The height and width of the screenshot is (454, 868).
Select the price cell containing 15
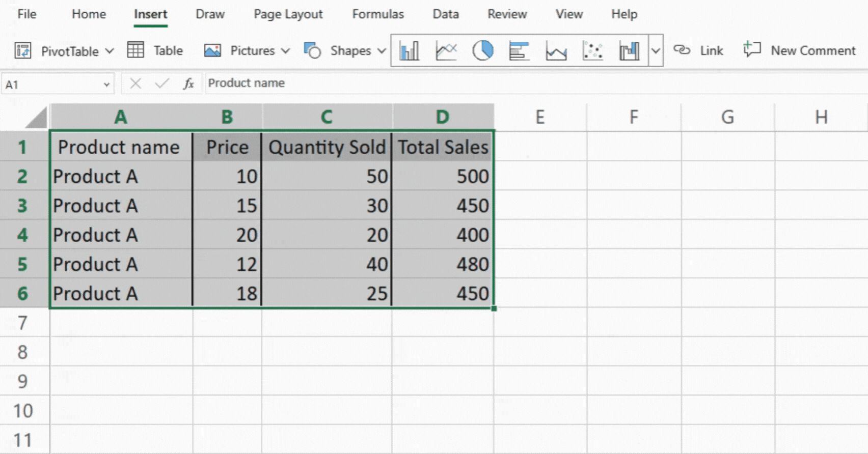pyautogui.click(x=227, y=205)
